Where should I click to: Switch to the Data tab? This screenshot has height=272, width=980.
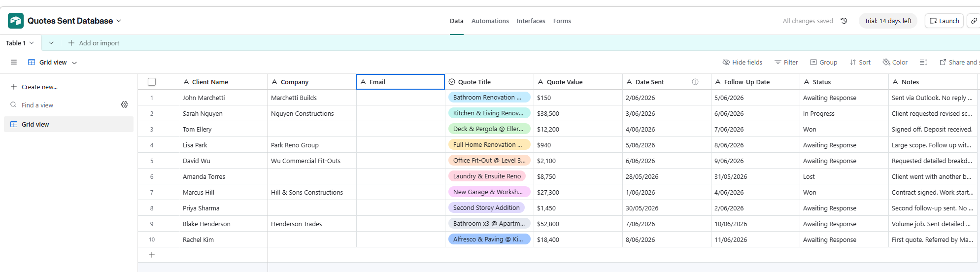click(x=457, y=21)
